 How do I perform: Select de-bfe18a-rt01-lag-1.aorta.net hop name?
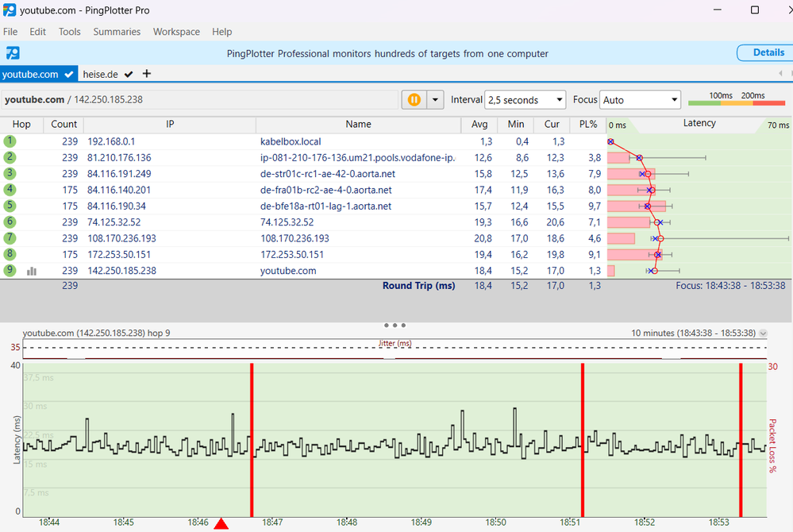(325, 206)
